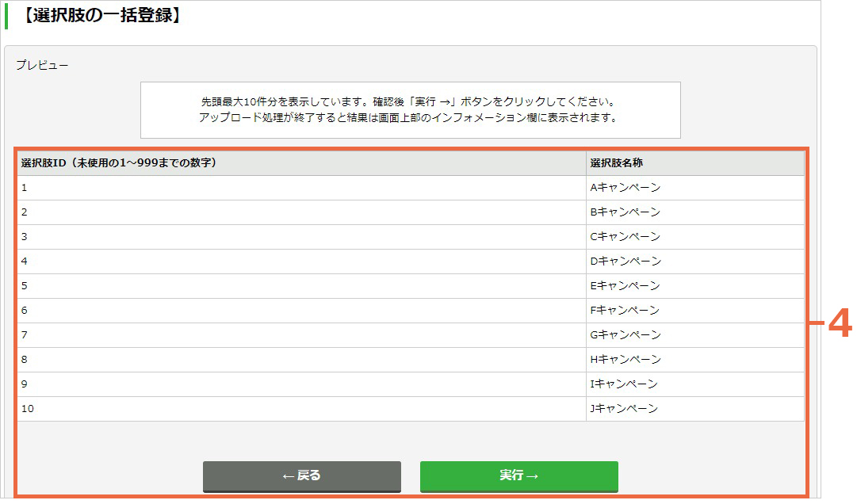857x504 pixels.
Task: Click the green 実行→ button
Action: point(518,475)
